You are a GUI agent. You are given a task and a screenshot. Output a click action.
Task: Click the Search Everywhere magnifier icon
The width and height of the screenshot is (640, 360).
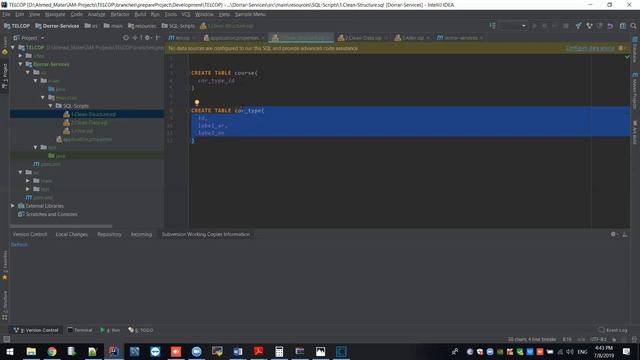(x=633, y=26)
